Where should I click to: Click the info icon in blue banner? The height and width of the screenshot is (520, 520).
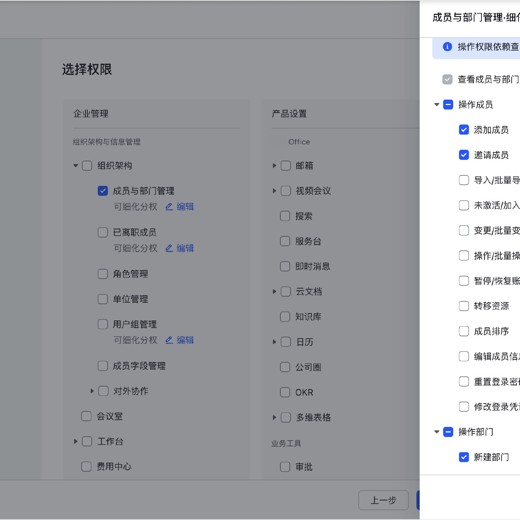[447, 47]
